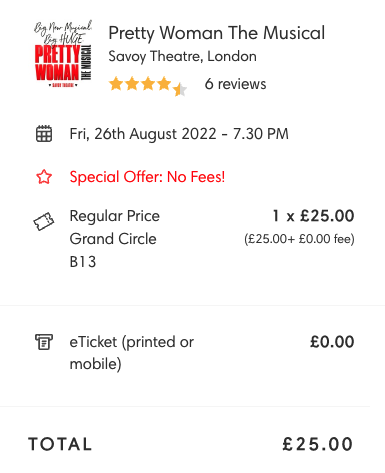Click the Regular Price label

pos(115,216)
